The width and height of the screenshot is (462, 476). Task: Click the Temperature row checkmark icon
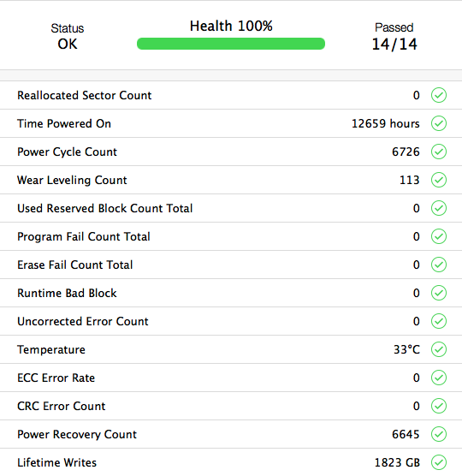(439, 349)
